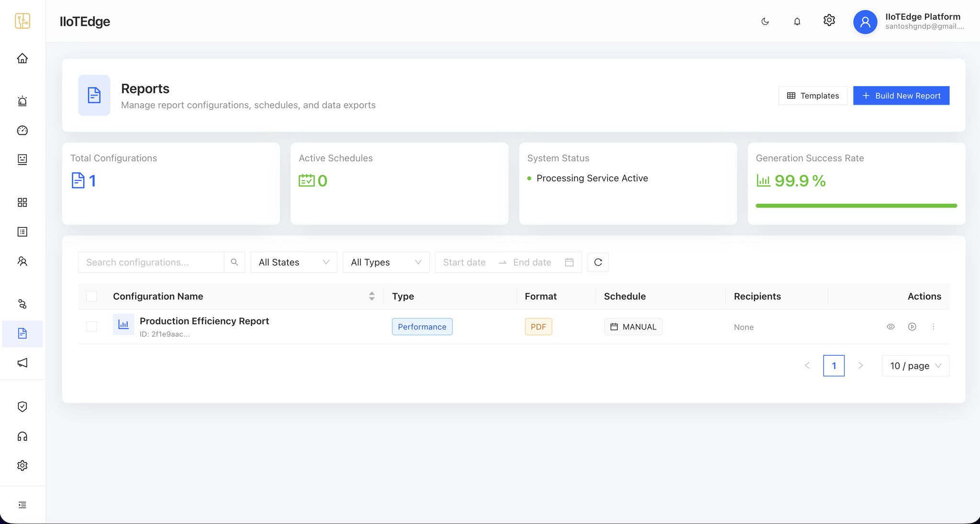980x524 pixels.
Task: Click the Production Efficiency Report chart icon
Action: click(123, 324)
